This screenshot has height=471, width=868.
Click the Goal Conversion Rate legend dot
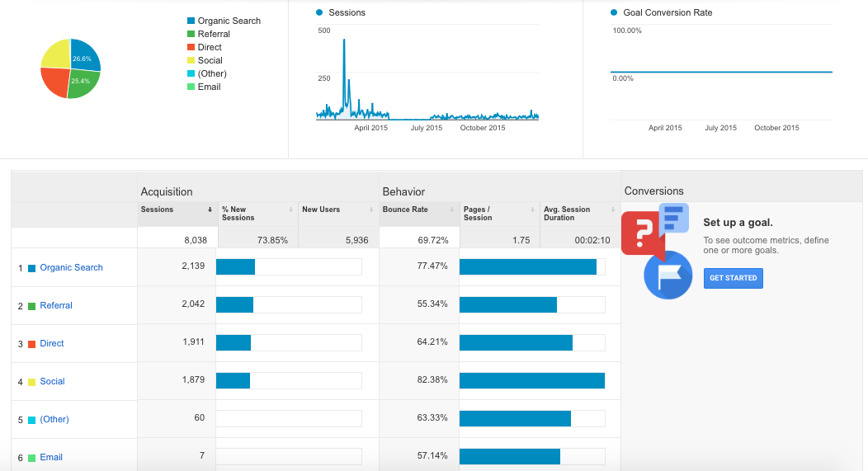[x=614, y=12]
